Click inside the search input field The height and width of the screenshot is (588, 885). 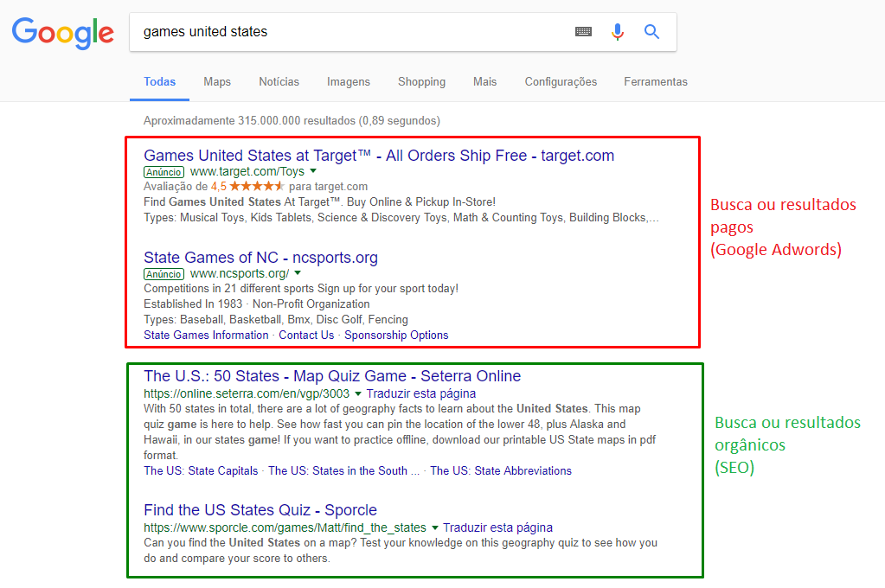pos(346,30)
